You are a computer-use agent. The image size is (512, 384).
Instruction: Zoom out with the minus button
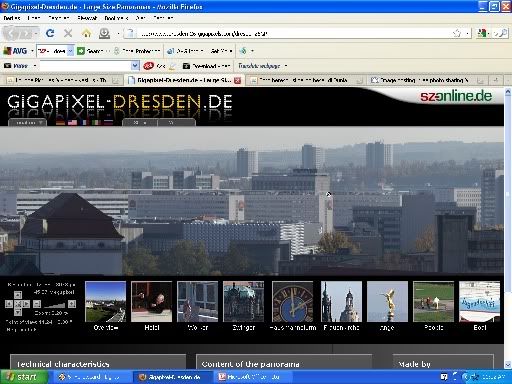(x=37, y=304)
